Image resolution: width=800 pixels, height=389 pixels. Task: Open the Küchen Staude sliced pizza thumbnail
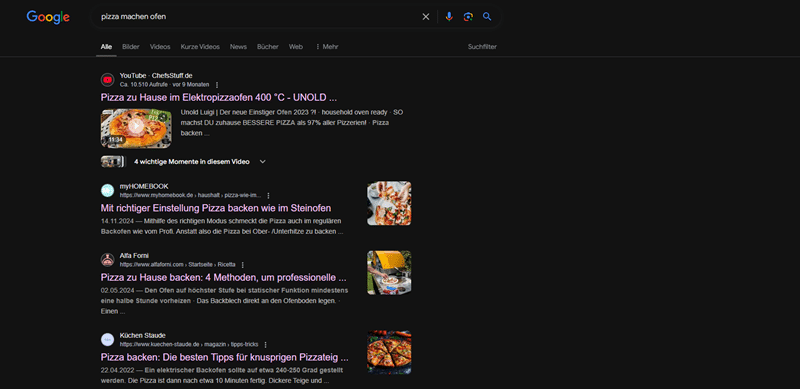tap(389, 352)
